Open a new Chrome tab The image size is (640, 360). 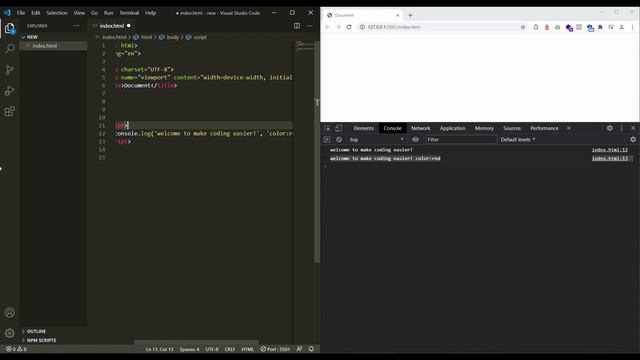(410, 16)
